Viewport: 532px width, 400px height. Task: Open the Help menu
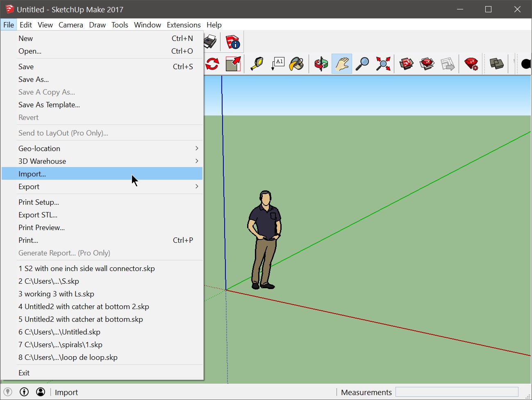(214, 25)
